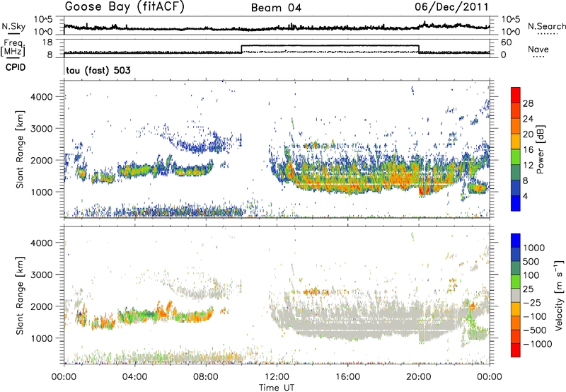Click the '4' power colorbar value
Viewport: 566px width, 392px height.
pos(526,197)
